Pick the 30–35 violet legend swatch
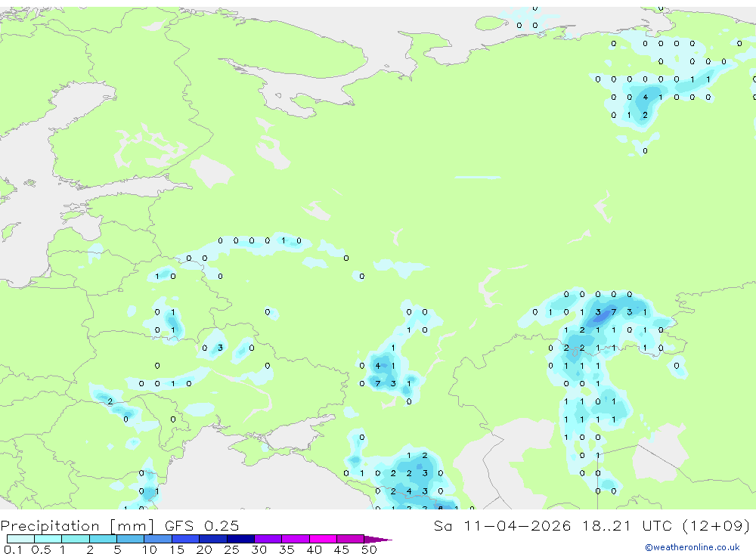The image size is (756, 554). click(268, 539)
